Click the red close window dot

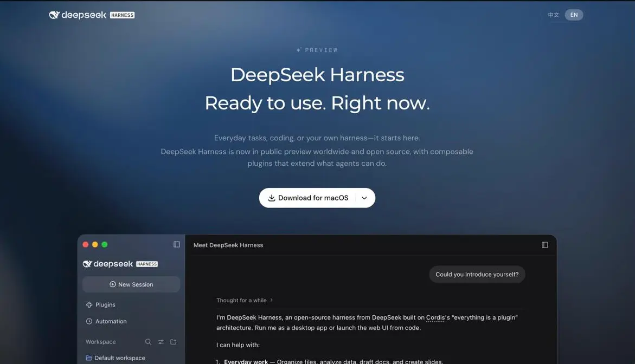[86, 244]
